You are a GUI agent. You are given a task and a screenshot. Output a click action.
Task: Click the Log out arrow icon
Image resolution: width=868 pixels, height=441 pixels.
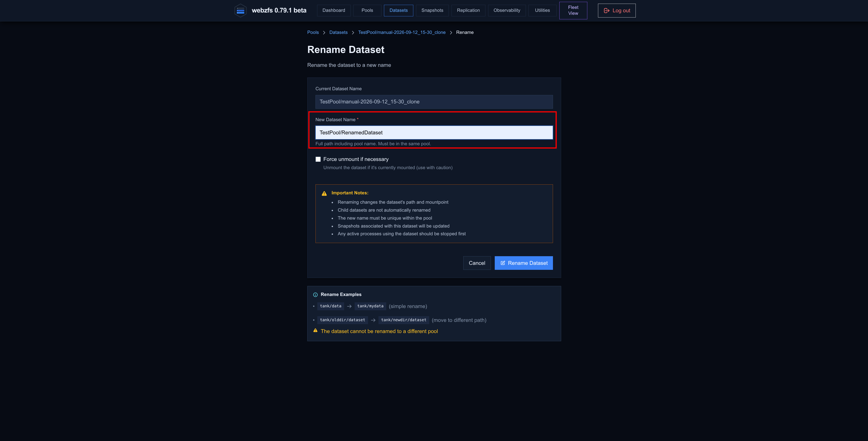pyautogui.click(x=606, y=10)
